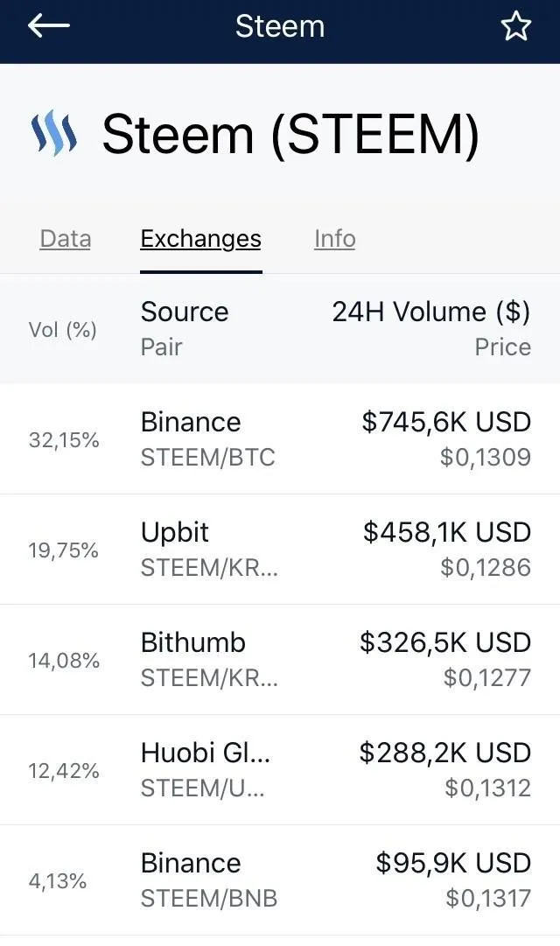Image resolution: width=560 pixels, height=946 pixels.
Task: Click the $745,6K USD volume value
Action: (x=446, y=422)
